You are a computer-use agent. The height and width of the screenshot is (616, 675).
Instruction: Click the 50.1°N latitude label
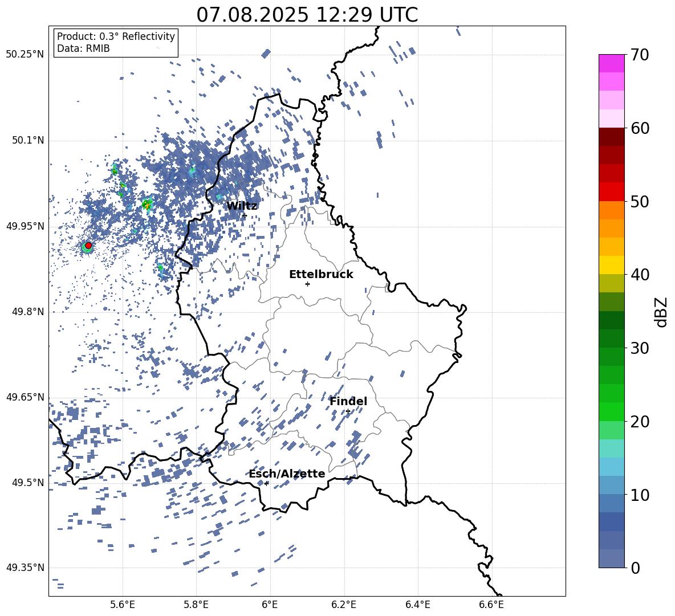click(28, 140)
